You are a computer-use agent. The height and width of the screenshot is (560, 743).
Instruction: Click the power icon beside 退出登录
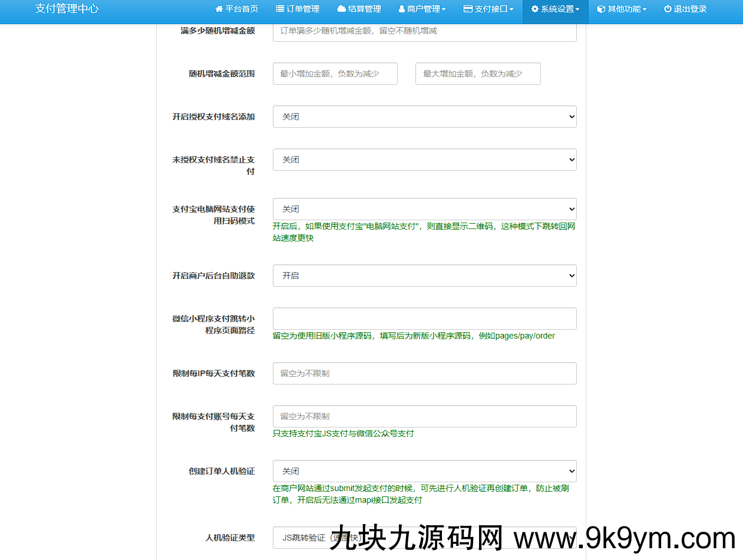[x=668, y=9]
